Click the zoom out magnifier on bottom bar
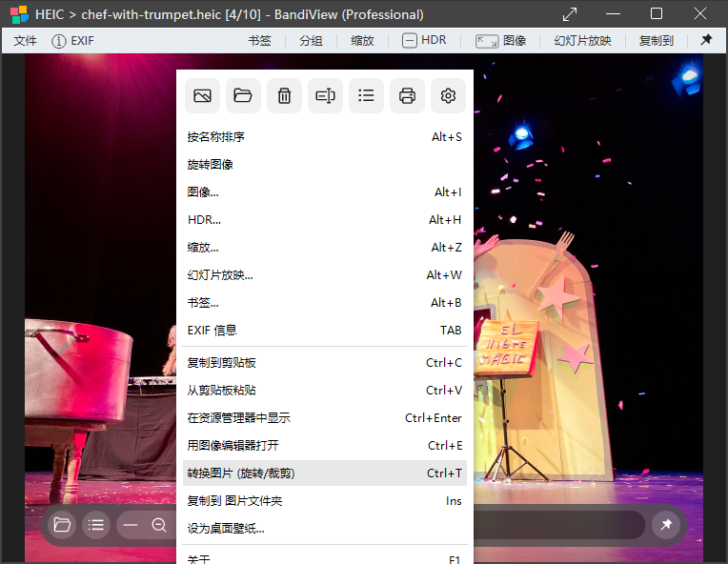This screenshot has height=564, width=728. pos(159,525)
